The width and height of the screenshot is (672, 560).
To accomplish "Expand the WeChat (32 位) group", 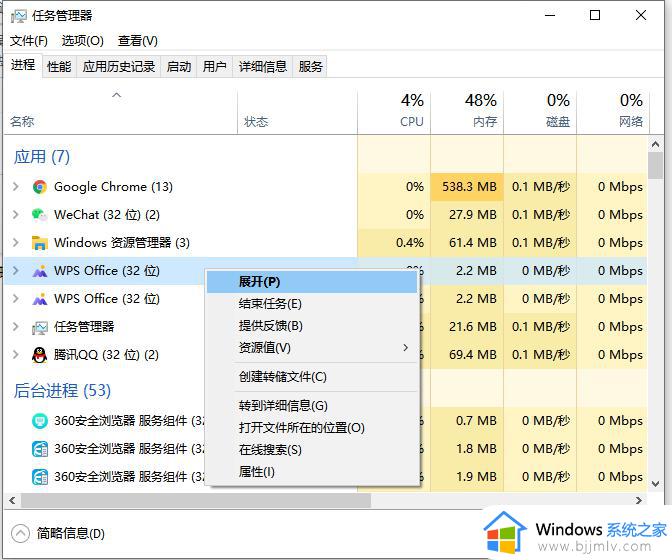I will click(x=16, y=215).
